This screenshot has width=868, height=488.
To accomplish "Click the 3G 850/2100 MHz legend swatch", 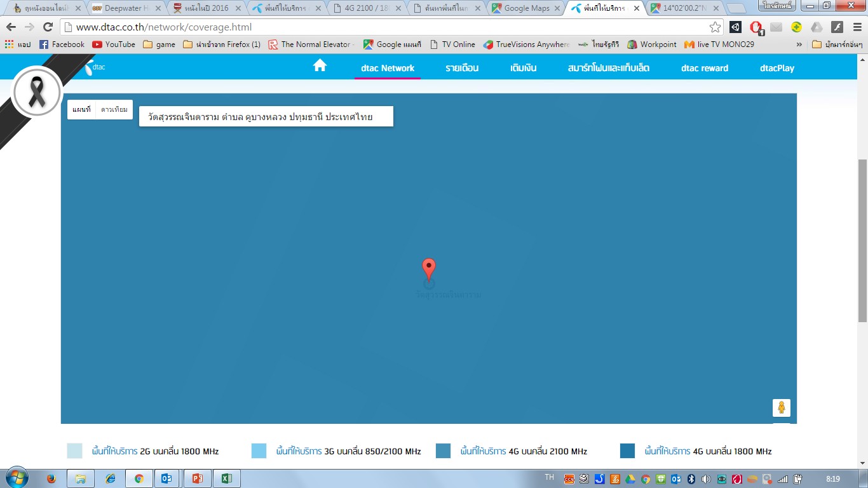I will click(259, 451).
